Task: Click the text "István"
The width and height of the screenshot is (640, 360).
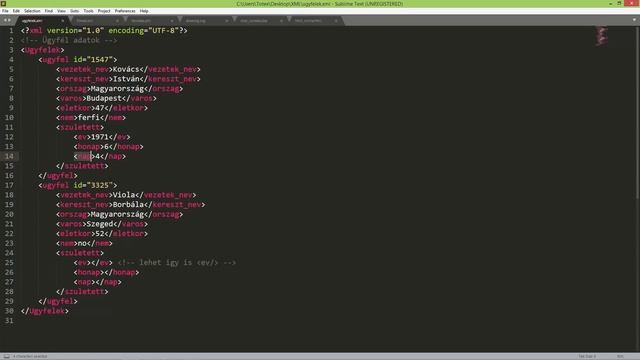Action: point(126,79)
